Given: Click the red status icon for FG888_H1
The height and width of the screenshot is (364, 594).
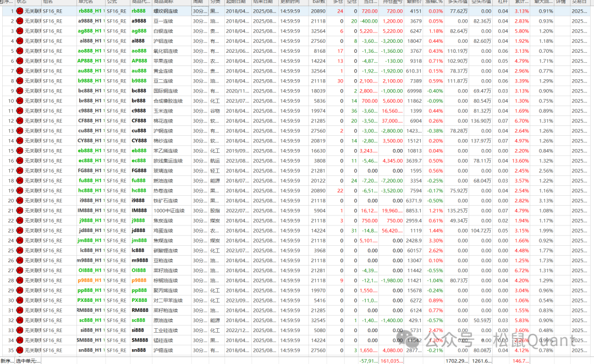Looking at the screenshot, I should tap(20, 170).
